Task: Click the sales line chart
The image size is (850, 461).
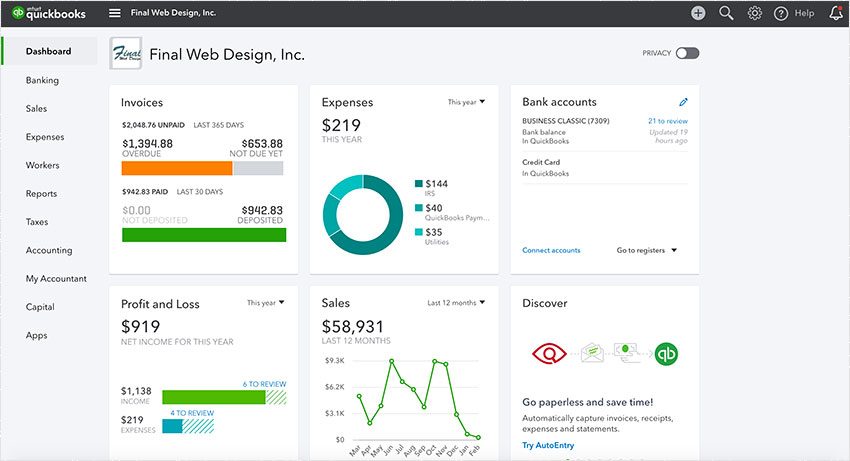Action: pos(418,399)
